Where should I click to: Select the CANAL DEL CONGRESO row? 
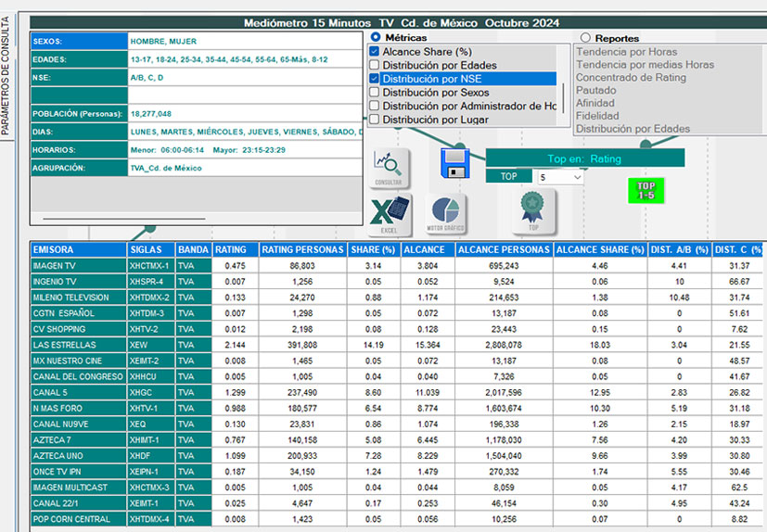pyautogui.click(x=396, y=376)
